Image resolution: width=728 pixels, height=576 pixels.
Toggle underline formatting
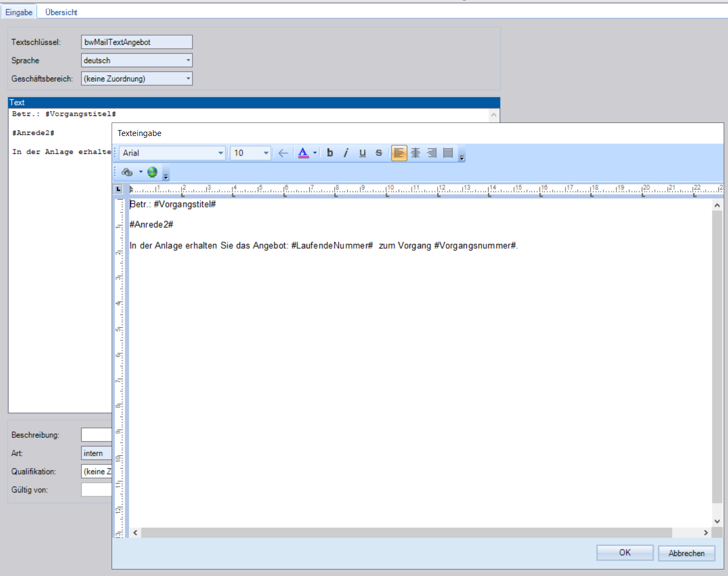[x=362, y=153]
